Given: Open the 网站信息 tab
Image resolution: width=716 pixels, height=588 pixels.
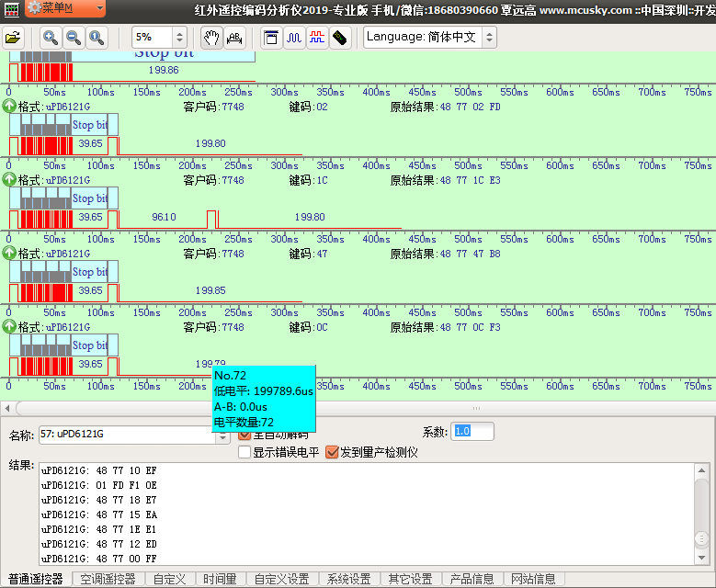Looking at the screenshot, I should tap(533, 579).
